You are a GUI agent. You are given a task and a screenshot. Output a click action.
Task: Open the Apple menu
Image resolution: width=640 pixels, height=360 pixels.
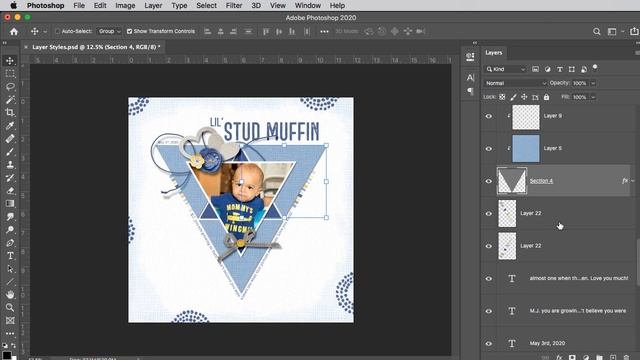pyautogui.click(x=13, y=6)
